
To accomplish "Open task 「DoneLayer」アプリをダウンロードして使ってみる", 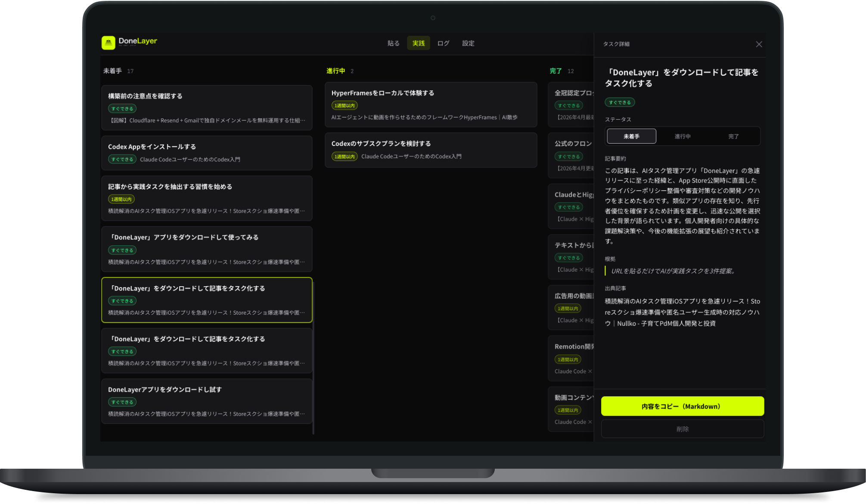I will coord(207,249).
